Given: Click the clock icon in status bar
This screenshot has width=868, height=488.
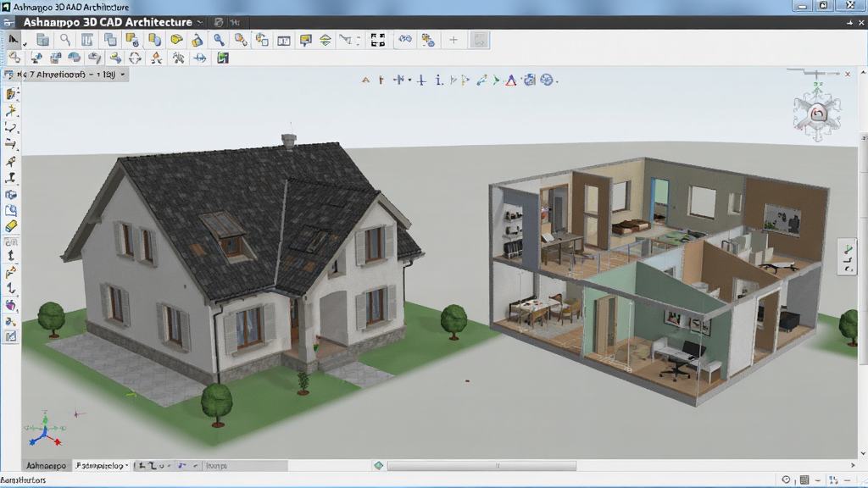Looking at the screenshot, I should [x=786, y=480].
